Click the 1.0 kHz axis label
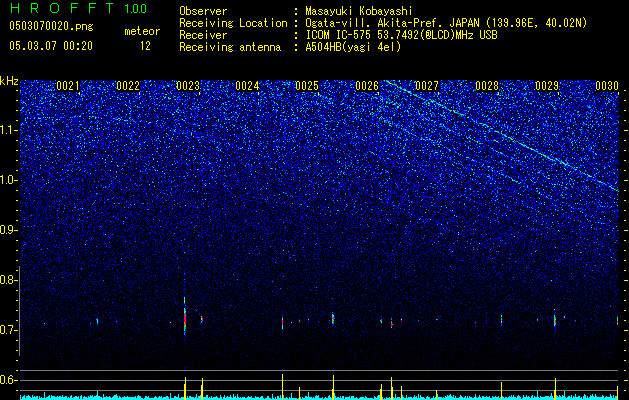The image size is (629, 400). click(x=8, y=180)
